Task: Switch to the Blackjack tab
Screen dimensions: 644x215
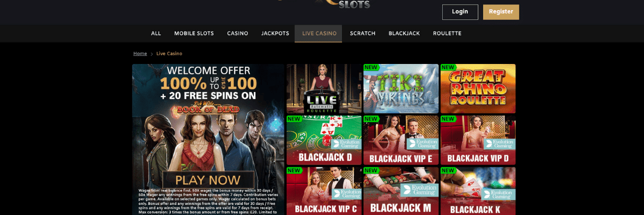Action: tap(405, 33)
